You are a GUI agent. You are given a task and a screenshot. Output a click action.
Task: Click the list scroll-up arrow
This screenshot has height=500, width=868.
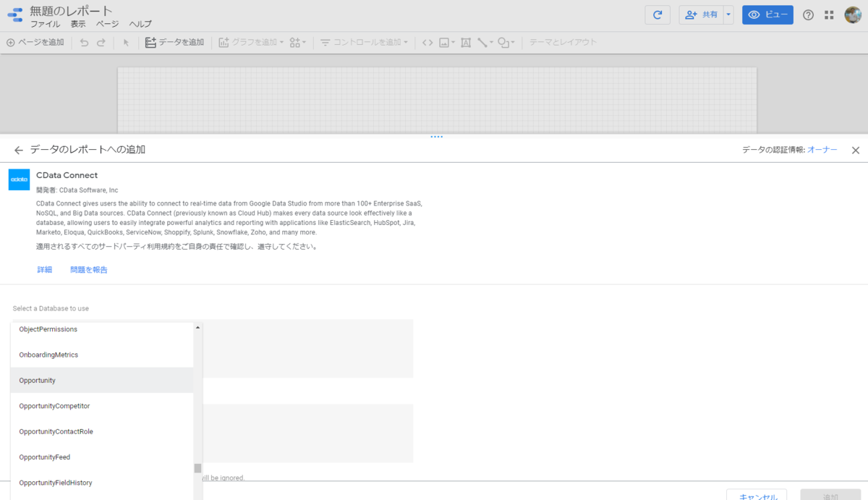tap(197, 327)
